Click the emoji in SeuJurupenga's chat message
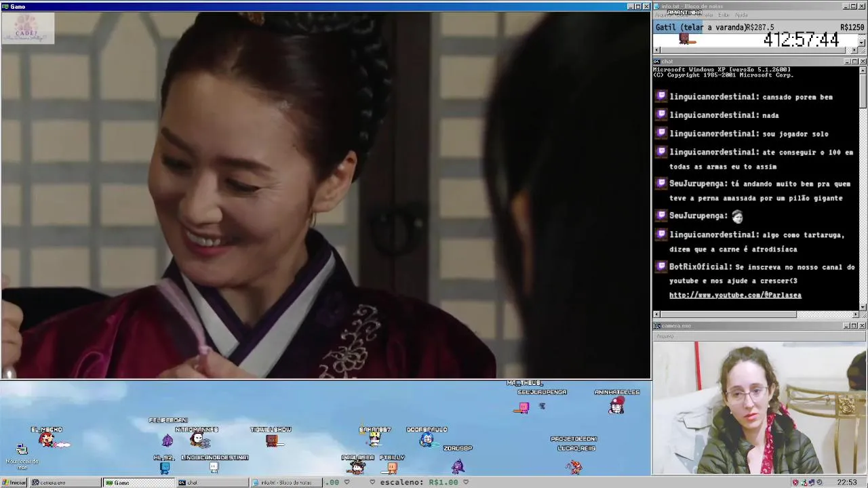The image size is (868, 488). pos(737,216)
